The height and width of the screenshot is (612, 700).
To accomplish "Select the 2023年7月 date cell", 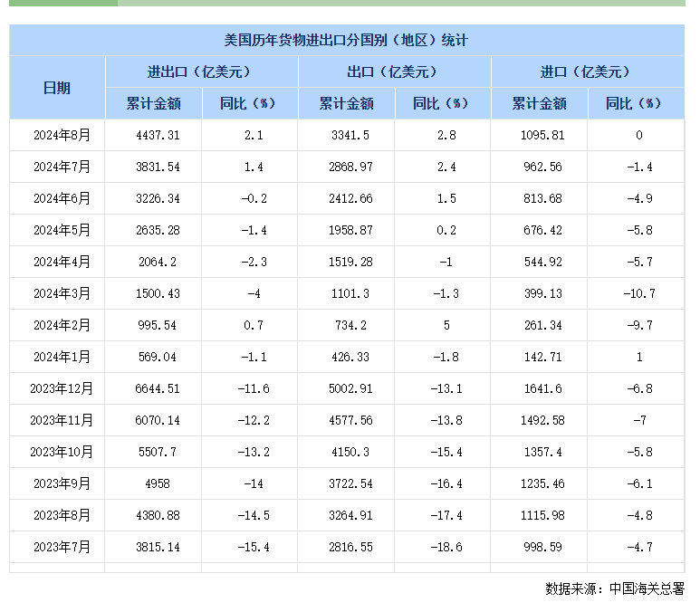I will coord(62,547).
